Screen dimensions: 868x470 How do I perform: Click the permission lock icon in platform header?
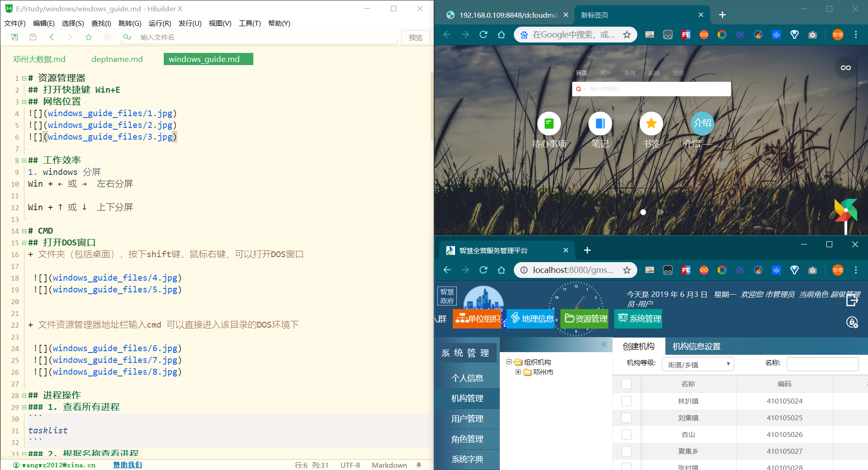pos(852,323)
